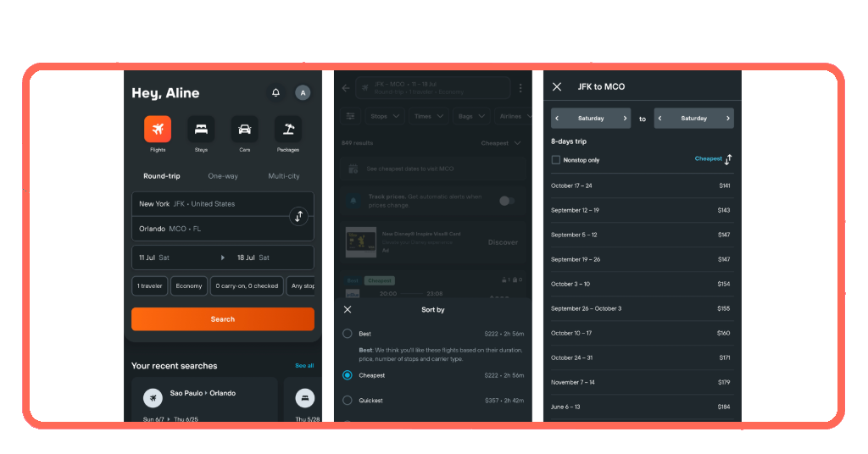868x454 pixels.
Task: Select September 19 – 26 at $147
Action: coord(641,259)
